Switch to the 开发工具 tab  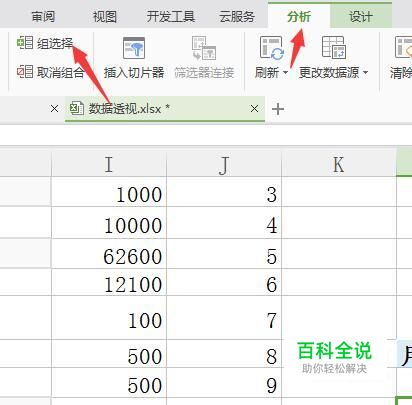[171, 16]
